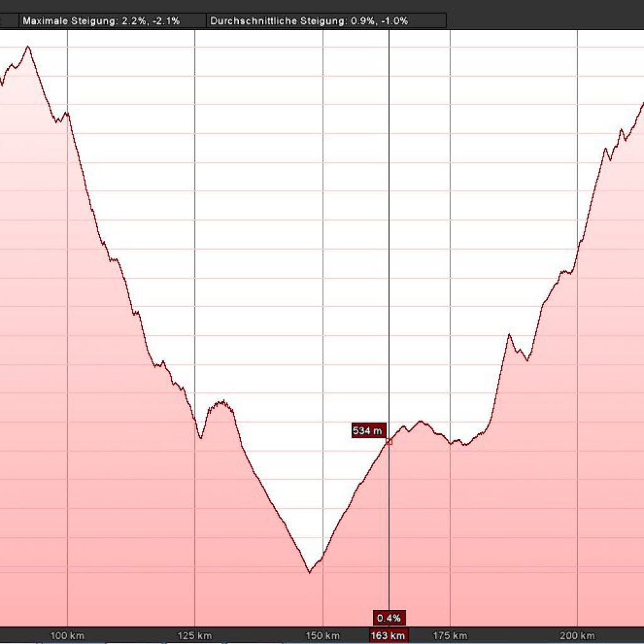
Task: Click the profile line at the 100 km gridline
Action: coord(67,115)
